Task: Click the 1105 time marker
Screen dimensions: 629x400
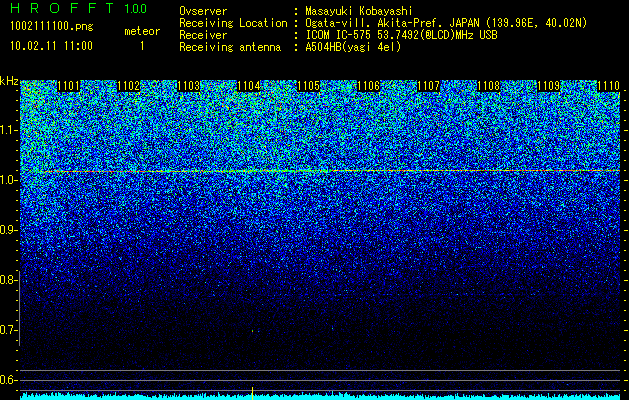Action: (308, 86)
